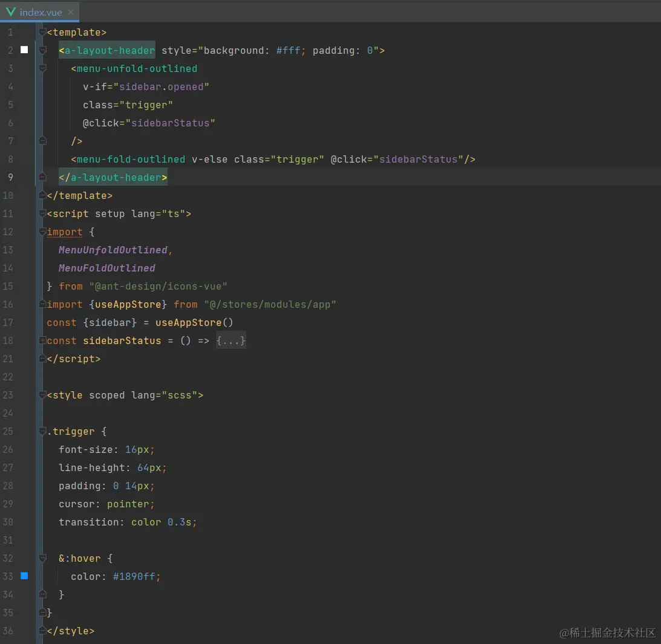Viewport: 661px width, 644px height.
Task: Click "@/stores/modules/app" import path
Action: (270, 304)
